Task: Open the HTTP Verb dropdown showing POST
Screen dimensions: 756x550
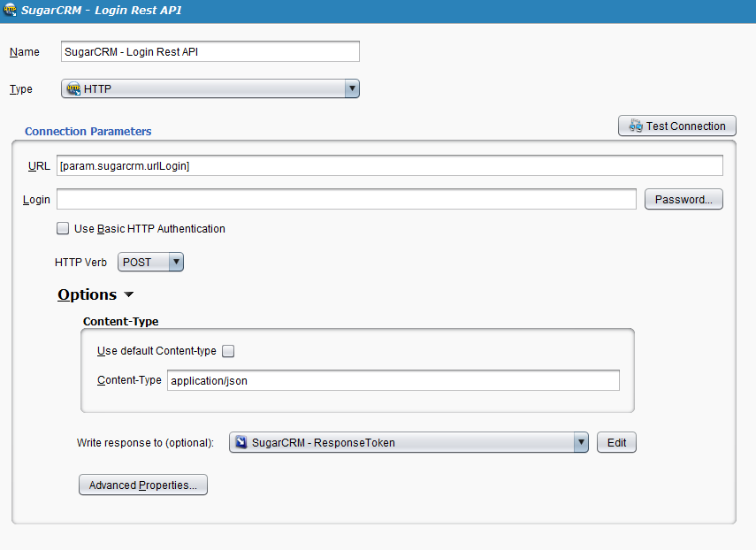Action: (150, 262)
